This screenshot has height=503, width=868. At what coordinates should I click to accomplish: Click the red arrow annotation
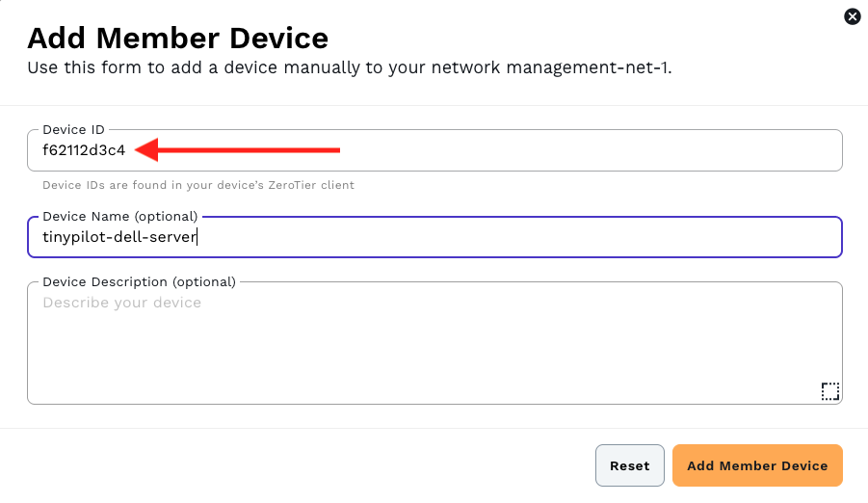tap(238, 150)
